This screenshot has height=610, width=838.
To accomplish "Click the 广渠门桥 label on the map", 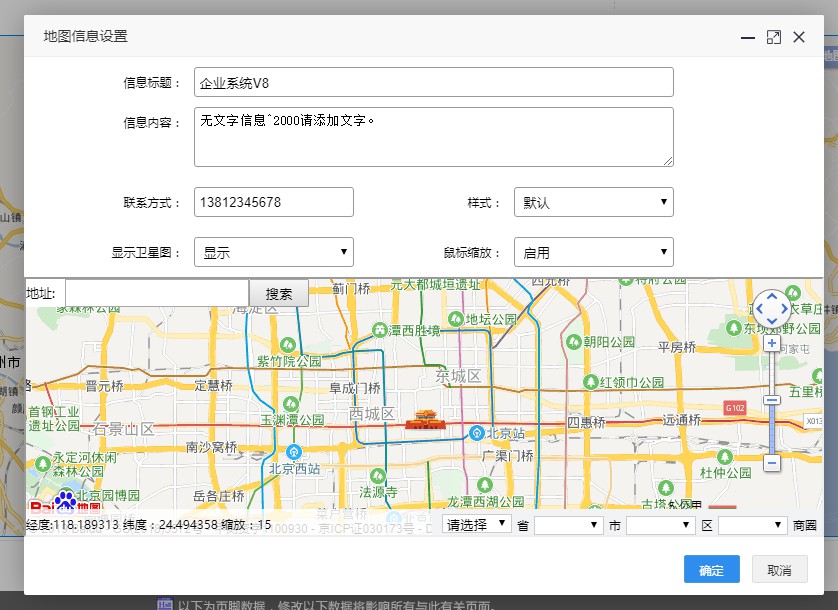I will (508, 455).
